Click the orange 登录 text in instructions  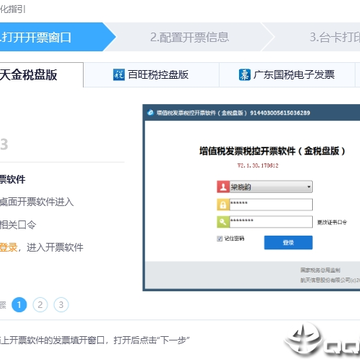click(x=8, y=248)
